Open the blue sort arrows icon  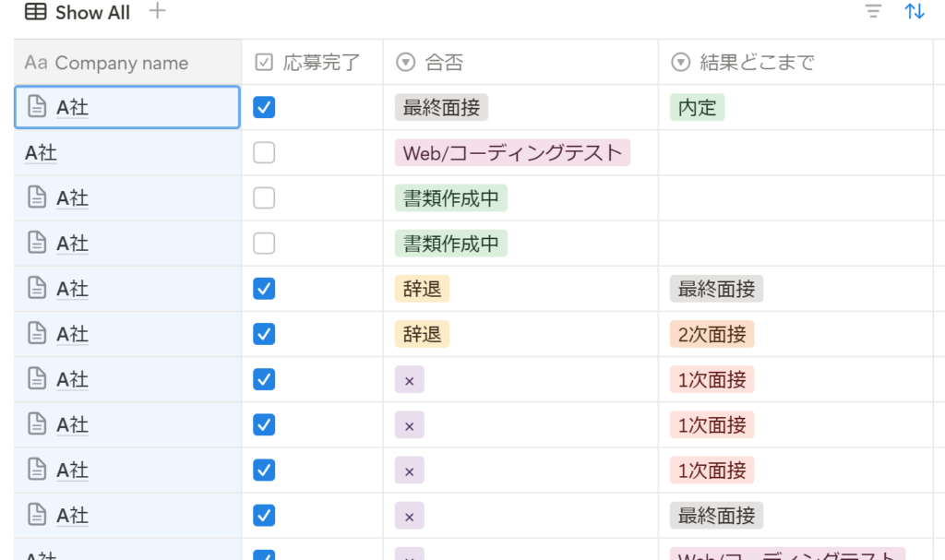pos(915,11)
